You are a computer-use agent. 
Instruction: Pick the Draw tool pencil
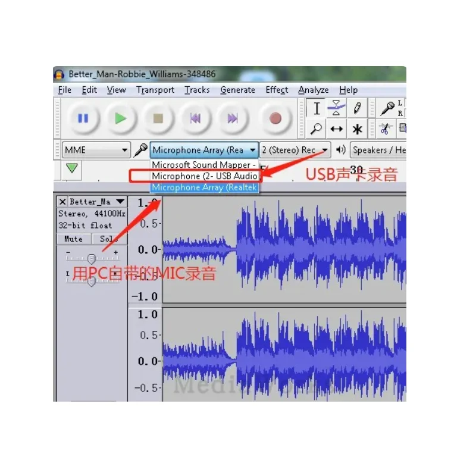point(357,108)
